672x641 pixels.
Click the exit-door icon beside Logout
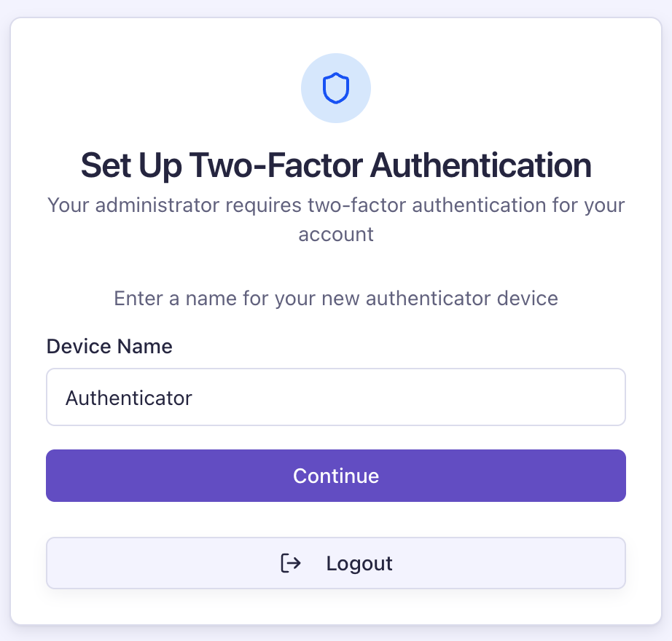tap(291, 562)
